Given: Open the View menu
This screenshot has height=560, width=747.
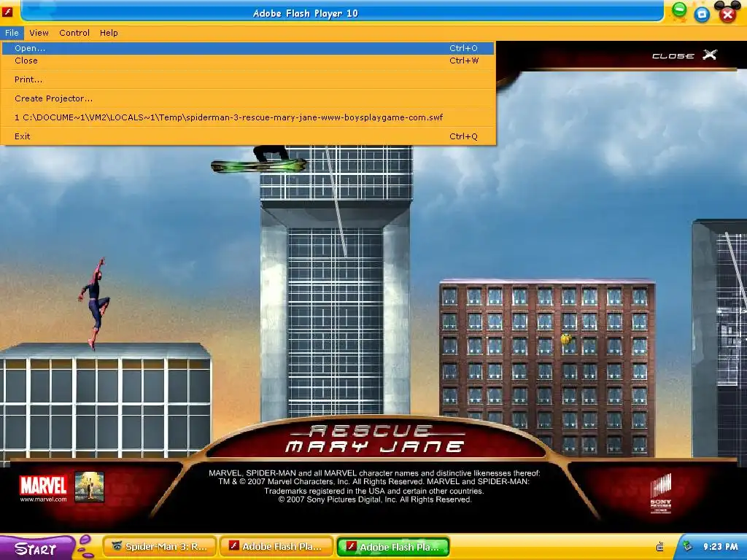Looking at the screenshot, I should 39,33.
